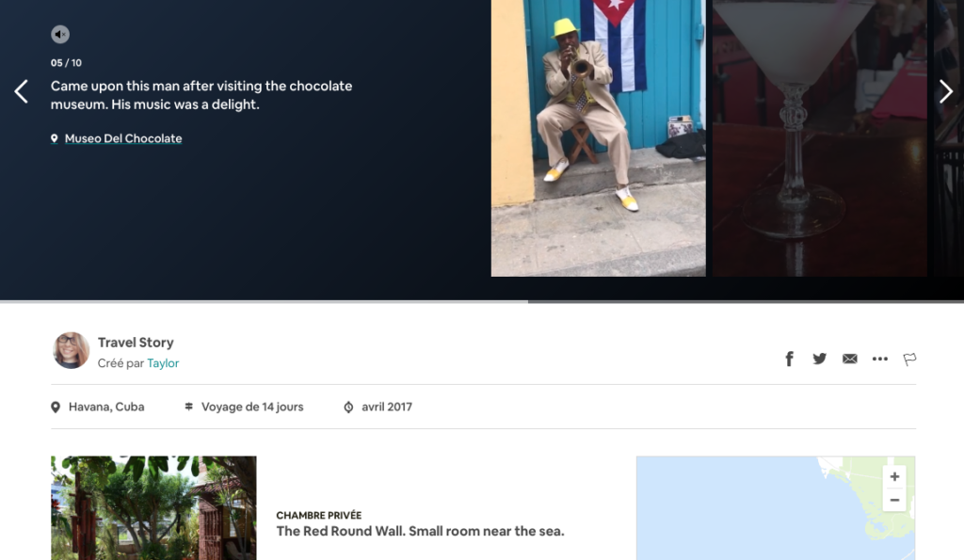This screenshot has height=560, width=964.
Task: Click the map view area
Action: click(776, 507)
